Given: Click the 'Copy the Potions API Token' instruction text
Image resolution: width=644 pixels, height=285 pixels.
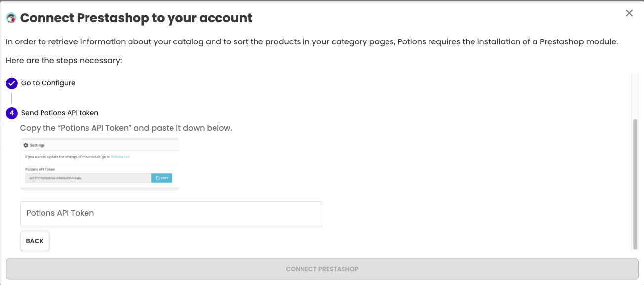Looking at the screenshot, I should [x=126, y=128].
